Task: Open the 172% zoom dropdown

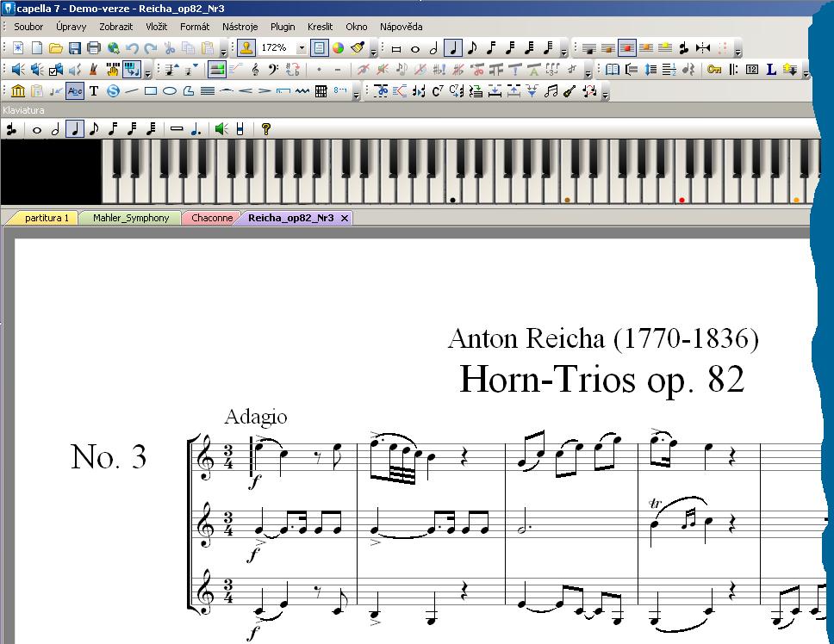Action: coord(302,48)
